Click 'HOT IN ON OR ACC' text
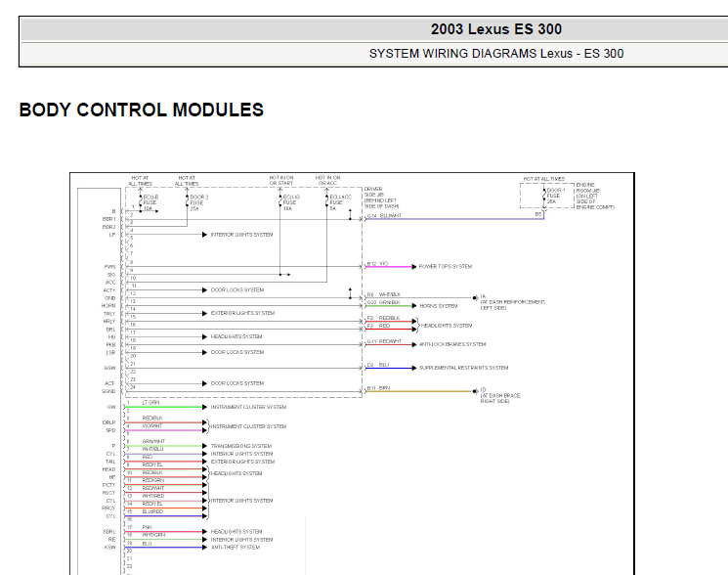 [327, 181]
